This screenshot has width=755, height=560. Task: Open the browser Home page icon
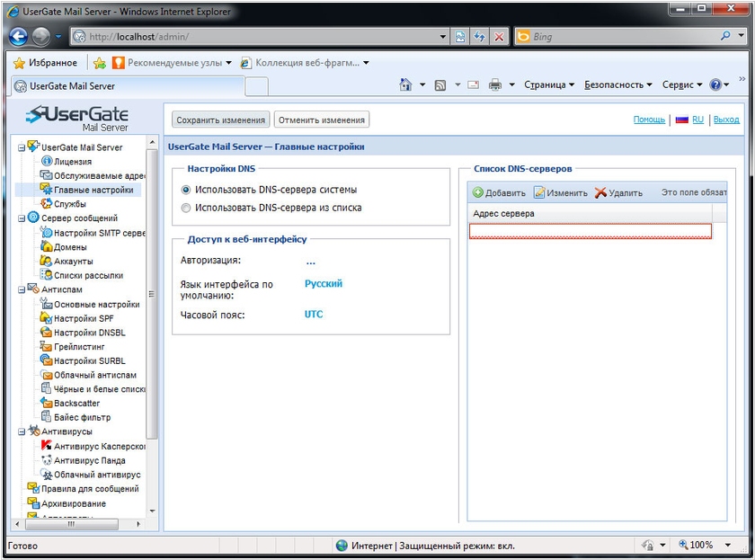(405, 84)
